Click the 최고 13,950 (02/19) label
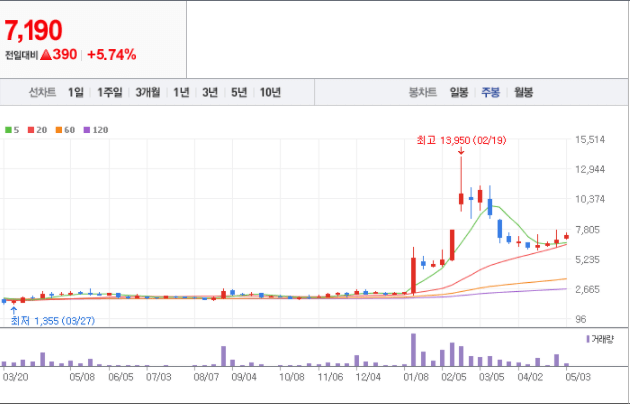Image resolution: width=630 pixels, height=404 pixels. point(461,140)
